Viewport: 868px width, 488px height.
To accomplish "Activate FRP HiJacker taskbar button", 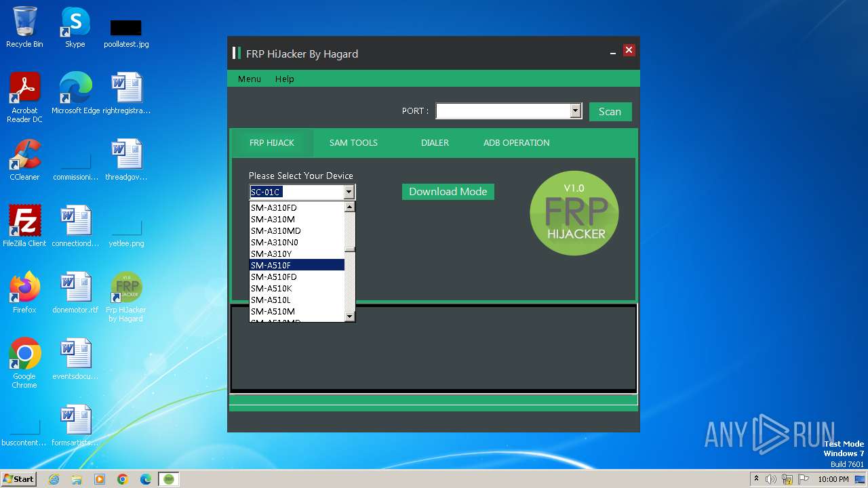I will (x=169, y=479).
